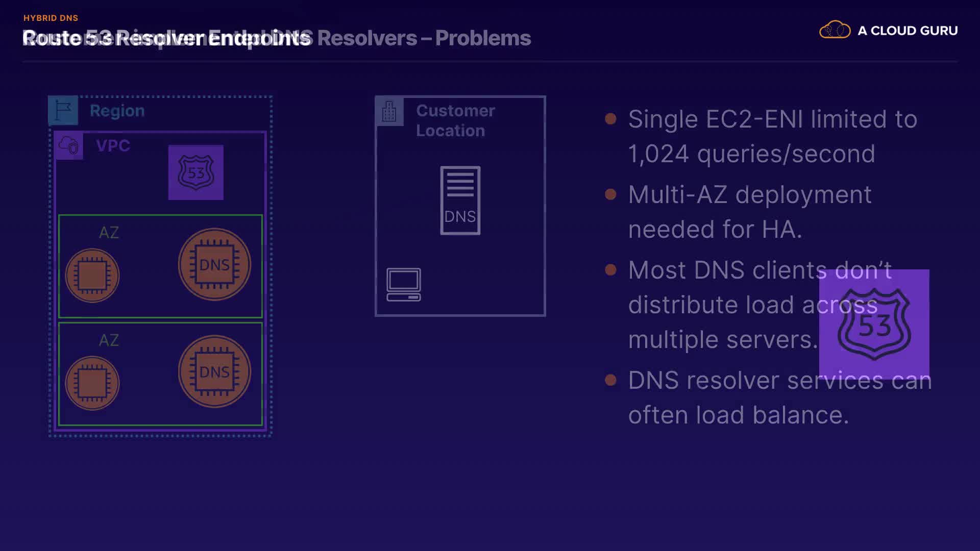Click the bullet about 1,024 queries/second
Screen dimensions: 980x551
[x=772, y=136]
